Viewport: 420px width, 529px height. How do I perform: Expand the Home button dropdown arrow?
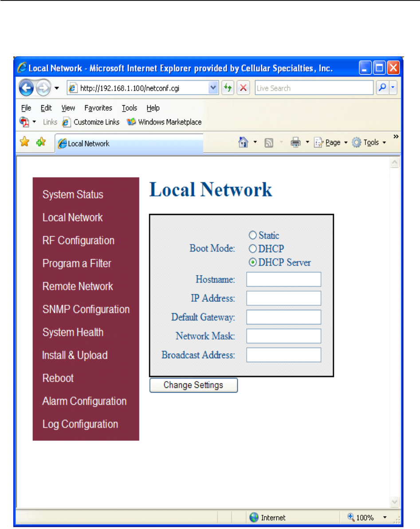[x=255, y=142]
